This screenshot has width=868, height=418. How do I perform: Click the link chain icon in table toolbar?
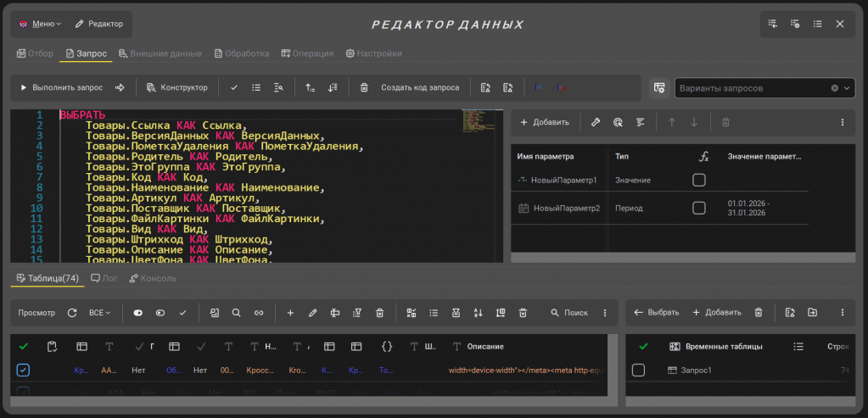click(259, 313)
